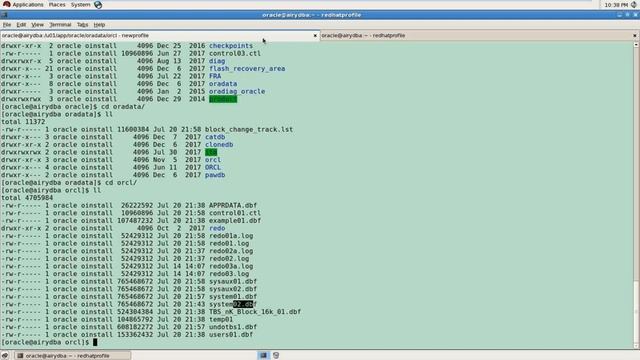Click the last shell prompt with the cursor

click(49, 342)
